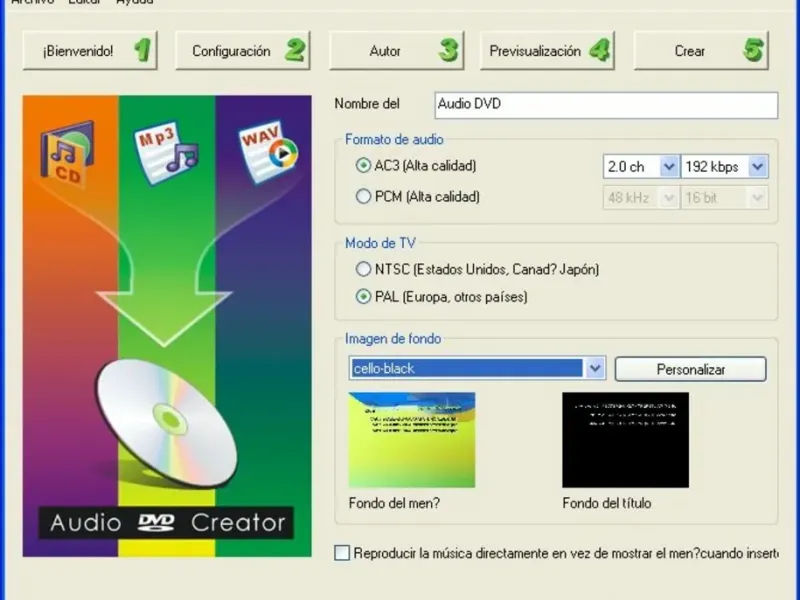Switch to the Autor step 3 button
This screenshot has height=600, width=800.
coord(396,51)
